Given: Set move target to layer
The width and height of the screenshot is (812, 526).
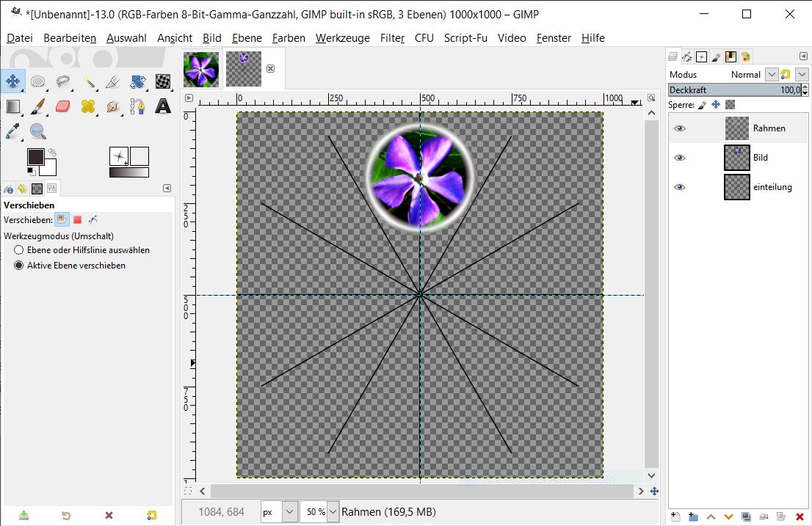Looking at the screenshot, I should 62,220.
